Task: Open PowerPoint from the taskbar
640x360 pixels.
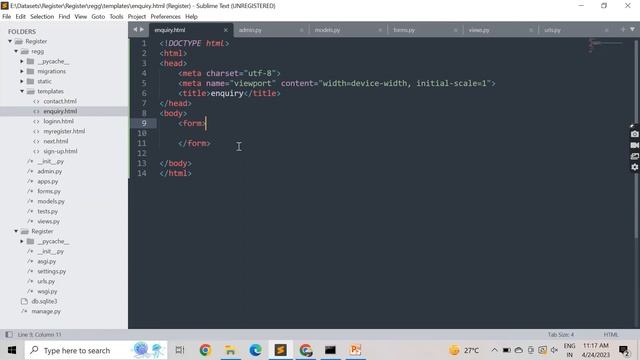Action: coord(356,350)
